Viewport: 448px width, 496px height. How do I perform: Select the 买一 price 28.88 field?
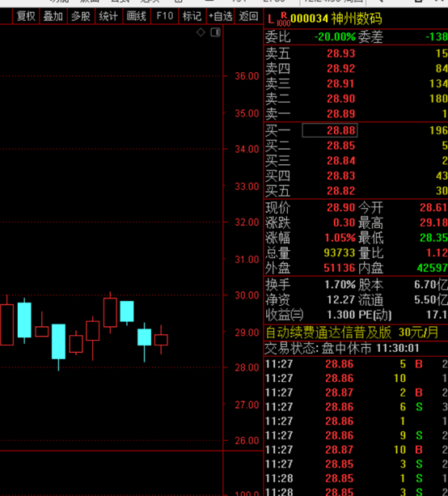[x=330, y=130]
